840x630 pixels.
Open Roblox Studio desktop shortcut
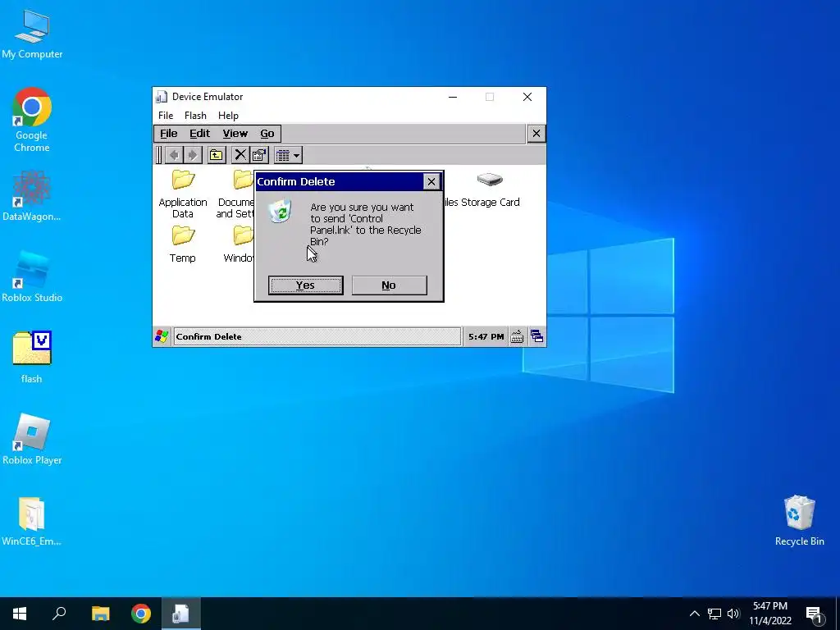click(32, 277)
